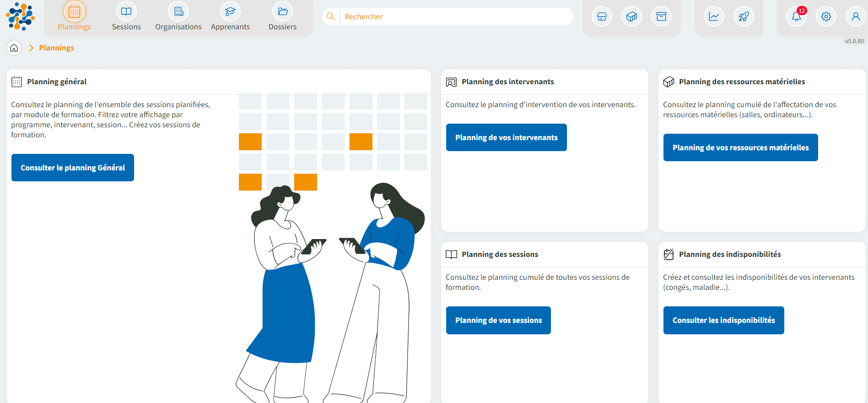The height and width of the screenshot is (403, 868).
Task: Open the user profile icon
Action: coord(855,17)
